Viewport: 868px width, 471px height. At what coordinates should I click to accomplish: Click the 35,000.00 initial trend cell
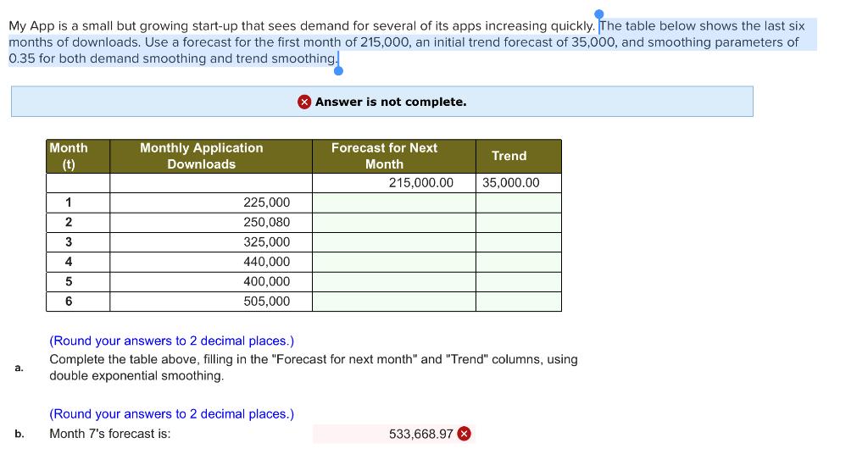point(519,183)
